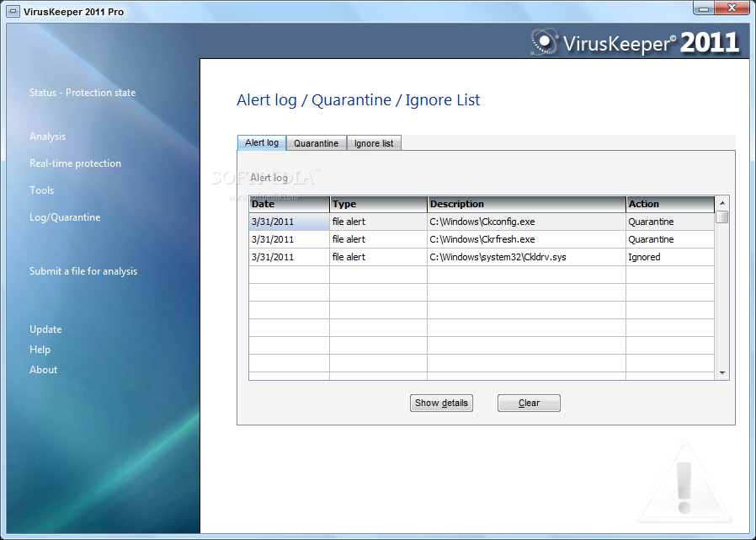Minimize the VirusKeeper window
Screen dimensions: 756x540
coord(704,8)
